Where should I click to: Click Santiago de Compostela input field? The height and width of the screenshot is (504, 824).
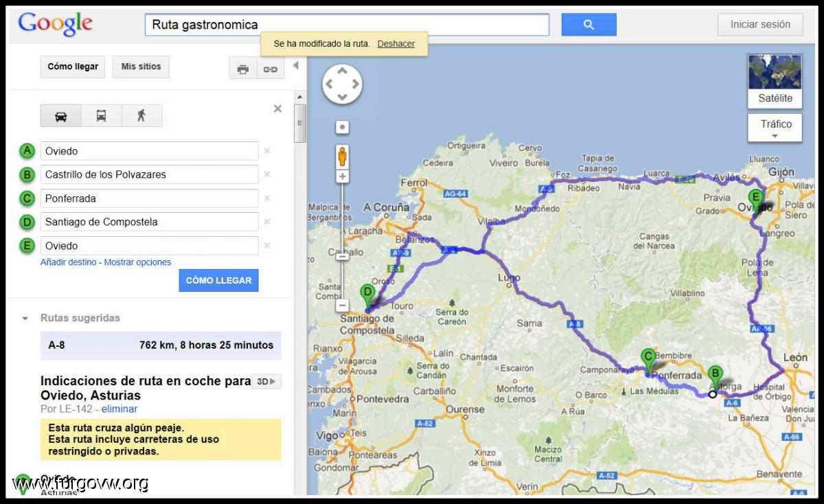[x=149, y=222]
